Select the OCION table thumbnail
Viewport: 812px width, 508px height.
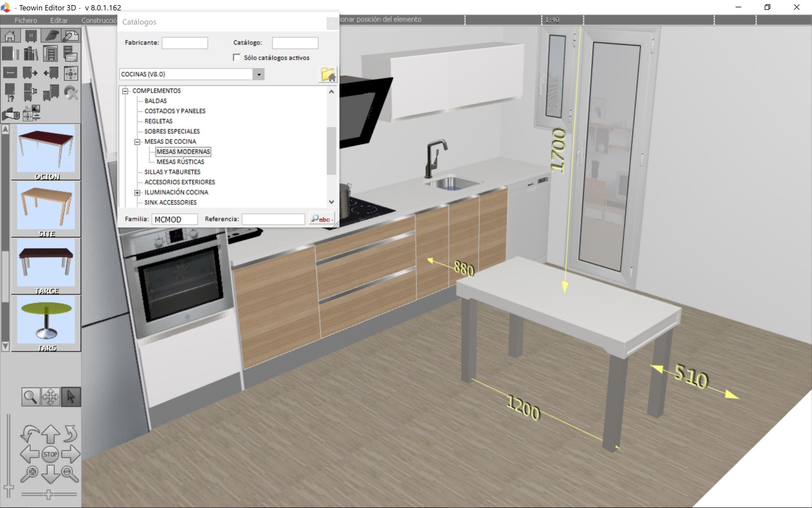coord(46,152)
